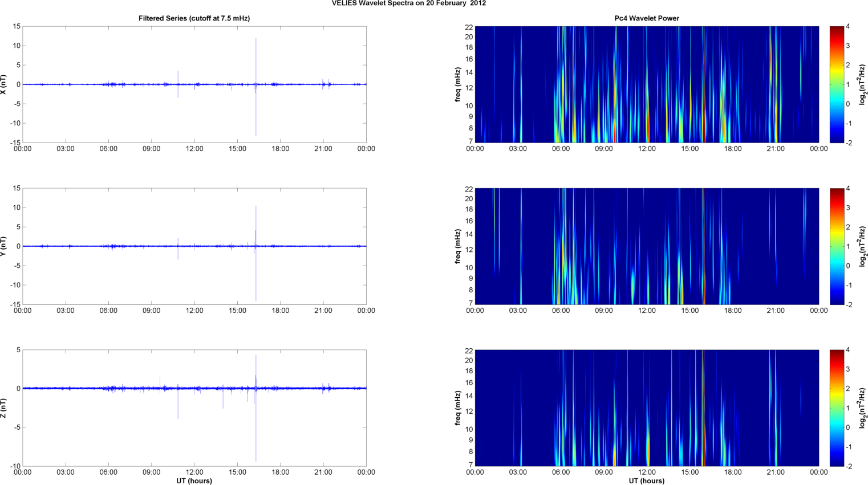Select the 'X (nT)' axis label

click(3, 84)
